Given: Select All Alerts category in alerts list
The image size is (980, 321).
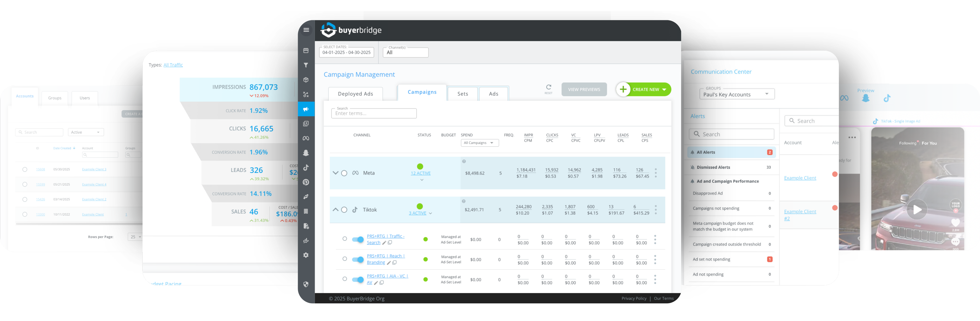Looking at the screenshot, I should tap(731, 152).
